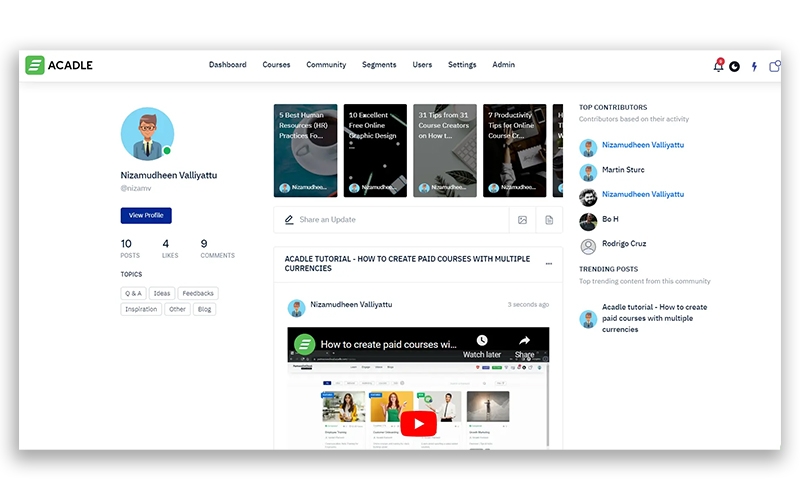The height and width of the screenshot is (500, 800).
Task: Click the post author avatar next to Nizamudheen Valliyattu
Action: point(296,308)
